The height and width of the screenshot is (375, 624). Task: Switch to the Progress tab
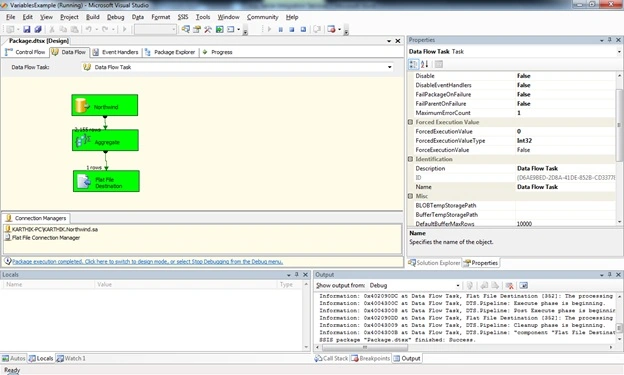tap(217, 52)
